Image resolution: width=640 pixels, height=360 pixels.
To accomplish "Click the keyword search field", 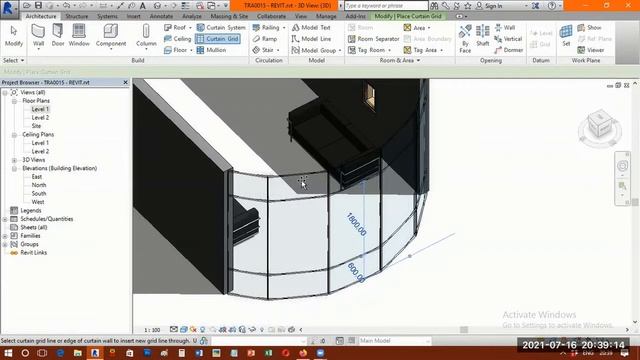I will [386, 6].
